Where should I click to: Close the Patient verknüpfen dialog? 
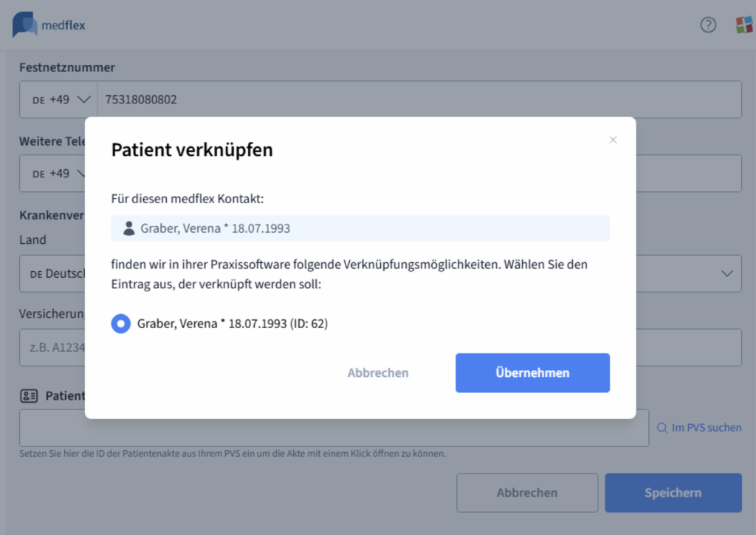(613, 140)
